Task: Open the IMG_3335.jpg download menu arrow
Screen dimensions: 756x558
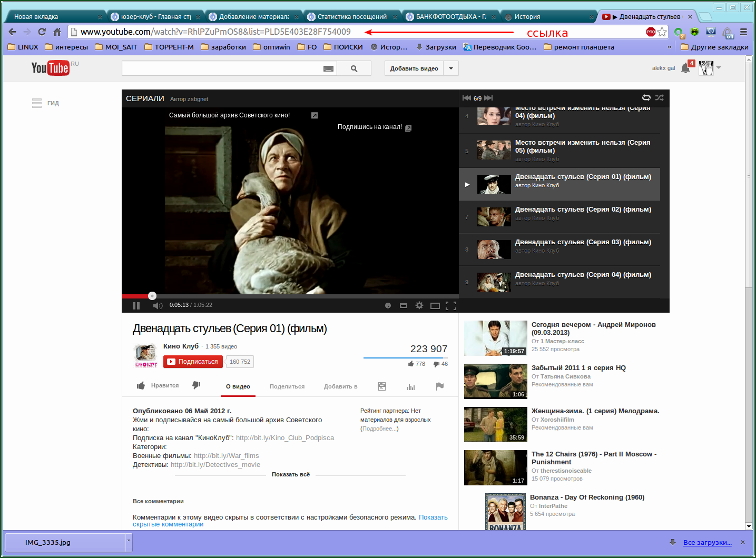Action: (x=129, y=542)
